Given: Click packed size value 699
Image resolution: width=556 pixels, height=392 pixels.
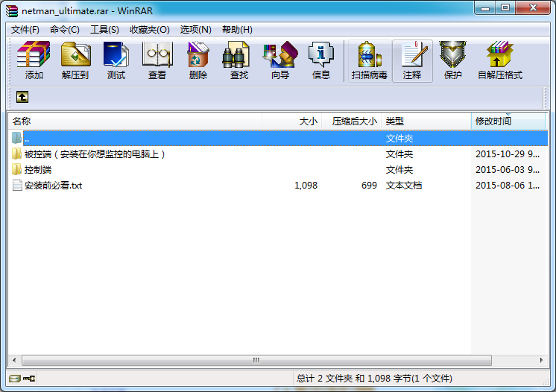Looking at the screenshot, I should pos(369,186).
